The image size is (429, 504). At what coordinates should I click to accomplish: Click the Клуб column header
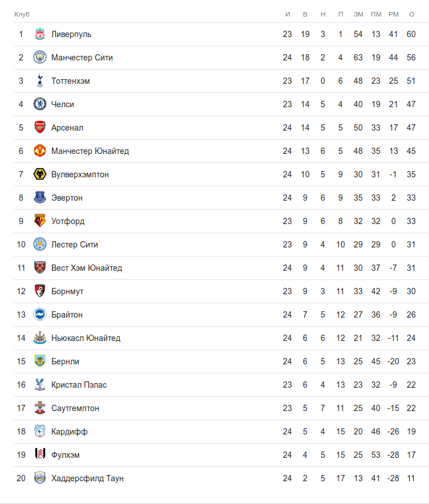[22, 14]
